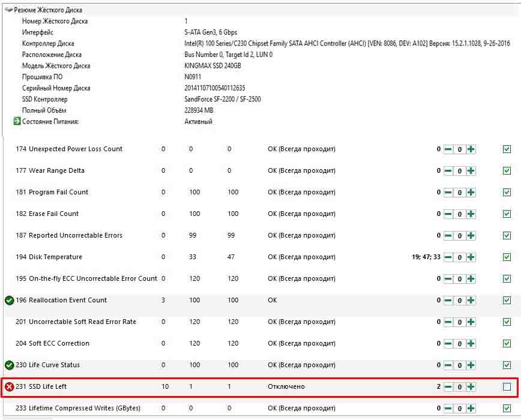The width and height of the screenshot is (521, 420).
Task: Toggle Uncorrectable Soft Read Error Rate checkbox
Action: pos(507,322)
